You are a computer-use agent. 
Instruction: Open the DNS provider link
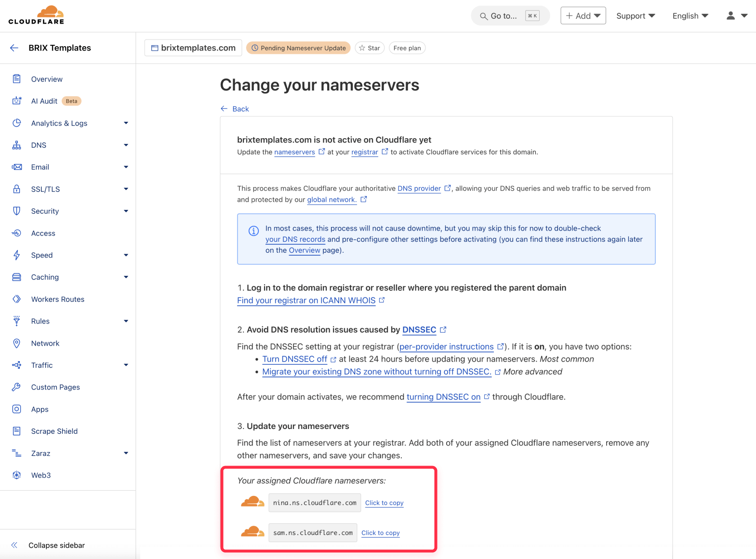click(x=419, y=189)
